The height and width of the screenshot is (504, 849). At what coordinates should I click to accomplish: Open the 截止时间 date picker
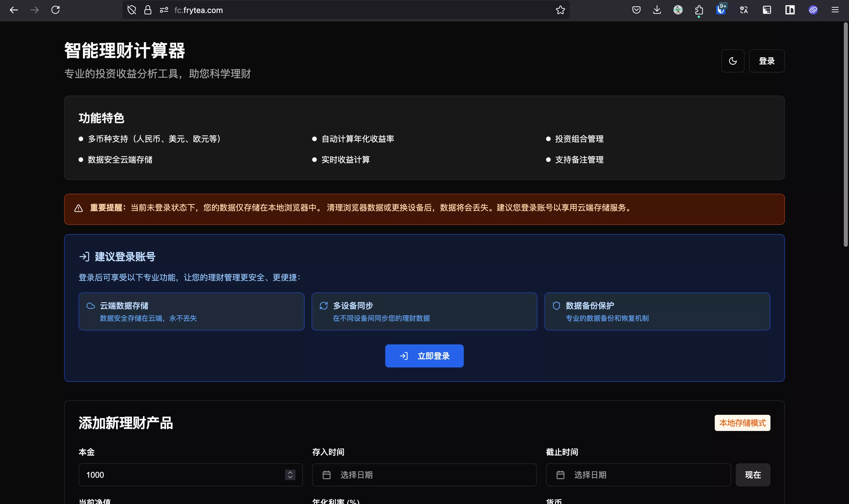[x=638, y=475]
